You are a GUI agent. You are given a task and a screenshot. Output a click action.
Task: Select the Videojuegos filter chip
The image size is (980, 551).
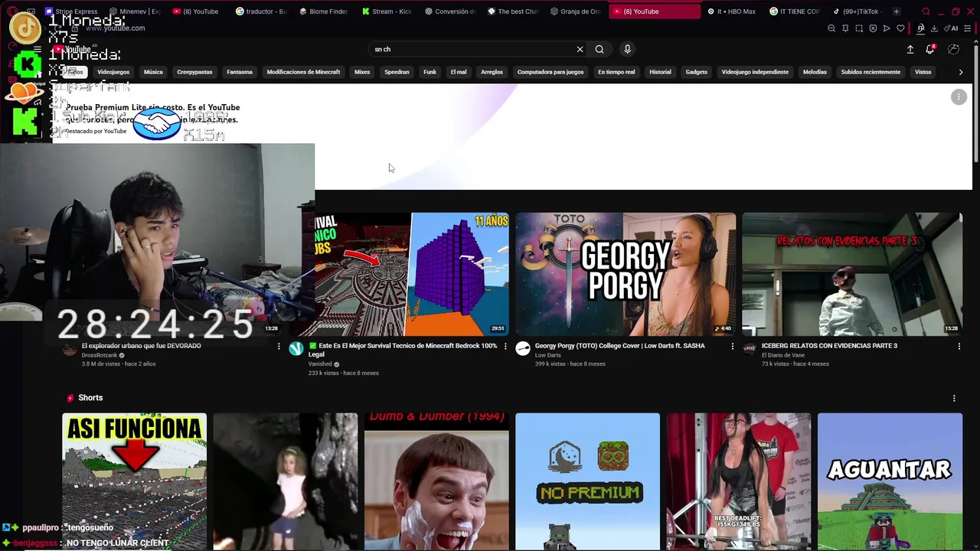(x=113, y=72)
